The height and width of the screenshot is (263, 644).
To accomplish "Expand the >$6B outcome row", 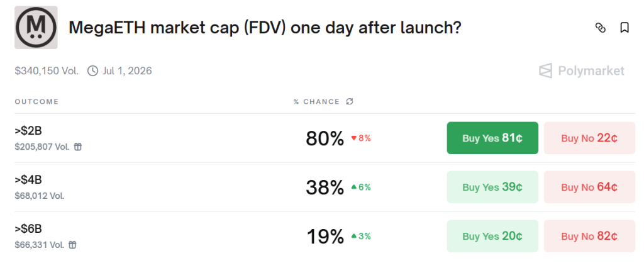I will pyautogui.click(x=157, y=236).
